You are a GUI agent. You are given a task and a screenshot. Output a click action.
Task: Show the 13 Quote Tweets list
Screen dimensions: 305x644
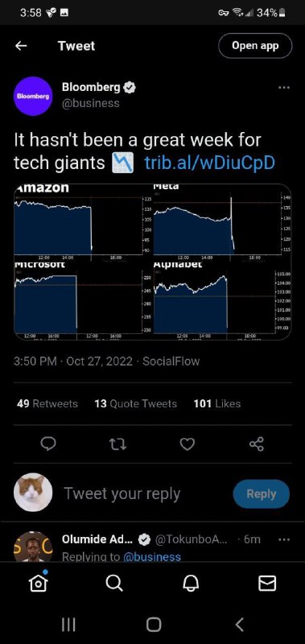pyautogui.click(x=135, y=404)
